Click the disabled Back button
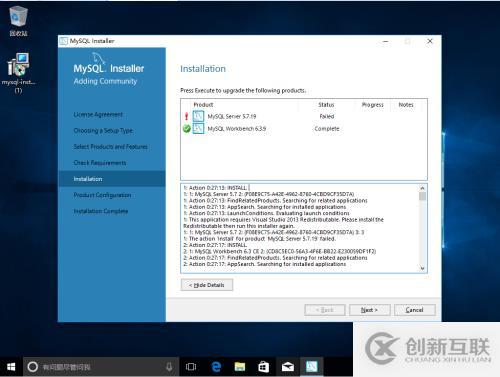The image size is (500, 377). click(x=325, y=310)
